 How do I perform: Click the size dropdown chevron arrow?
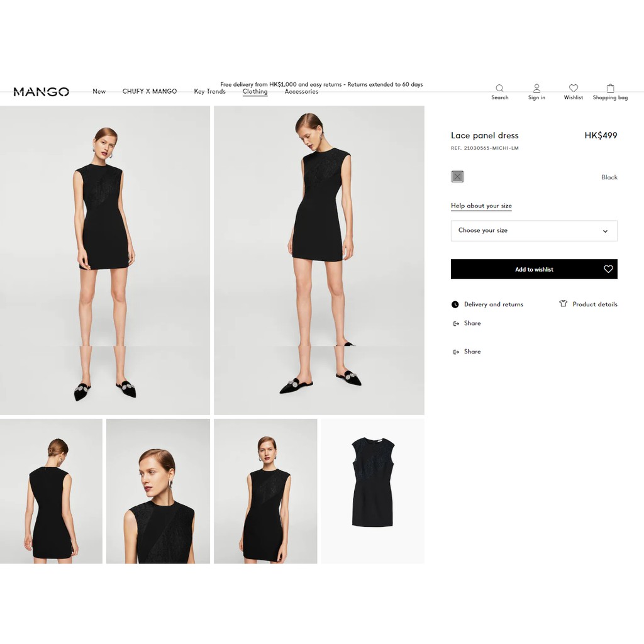605,231
